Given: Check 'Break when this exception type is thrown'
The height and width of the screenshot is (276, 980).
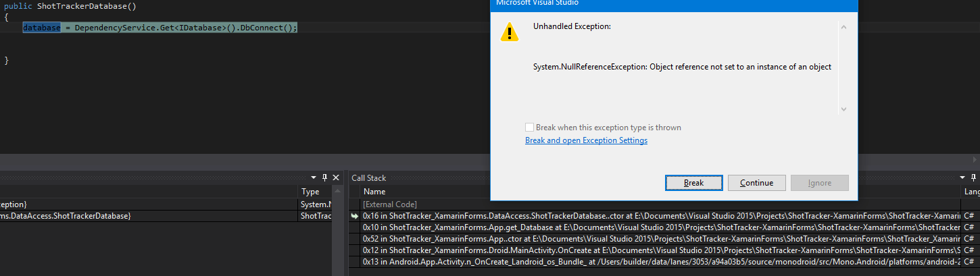Looking at the screenshot, I should point(530,128).
